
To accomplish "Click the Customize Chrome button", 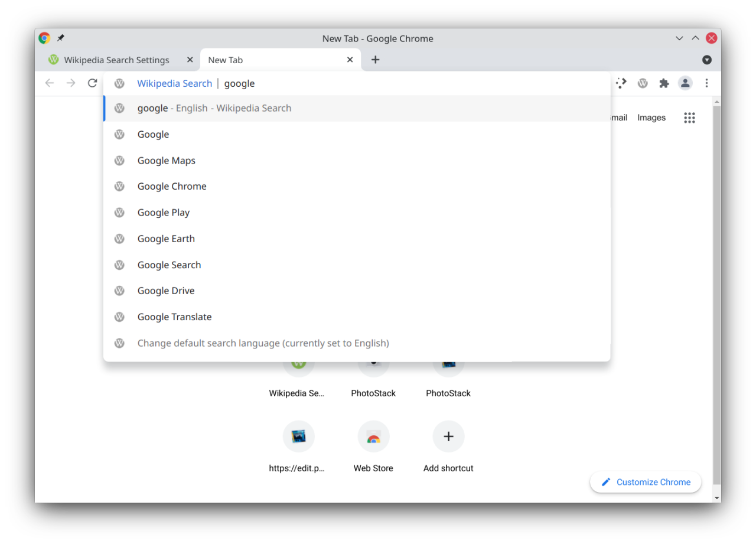I will [x=646, y=482].
